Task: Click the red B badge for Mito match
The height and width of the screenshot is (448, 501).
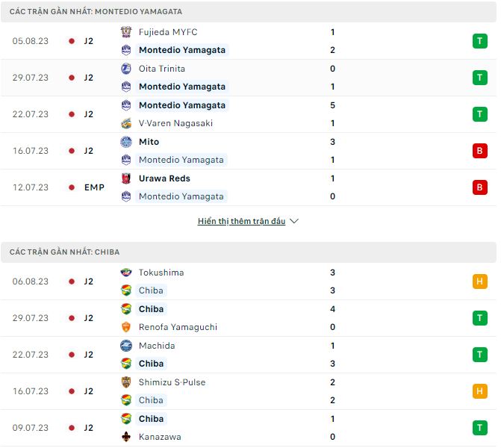Action: pyautogui.click(x=479, y=151)
